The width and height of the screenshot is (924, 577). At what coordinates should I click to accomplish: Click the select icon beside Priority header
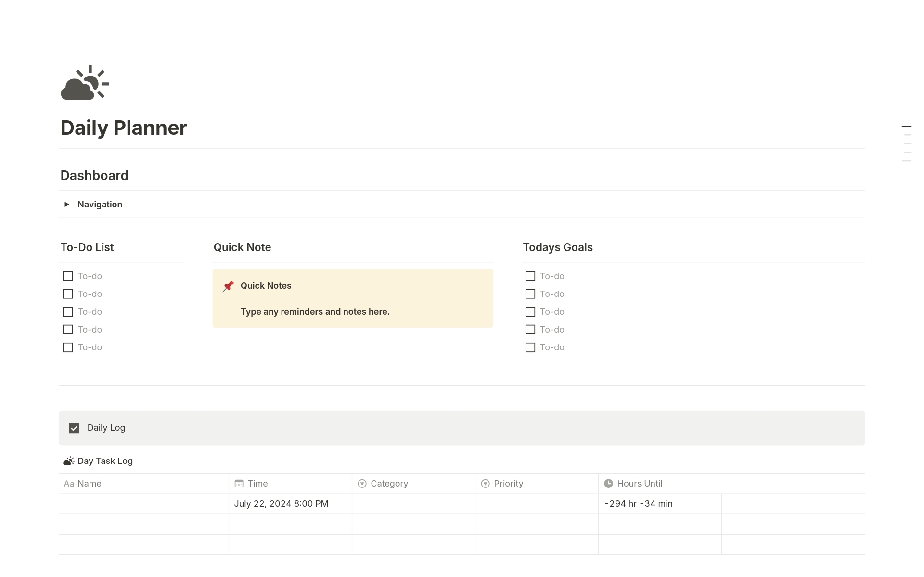point(485,484)
